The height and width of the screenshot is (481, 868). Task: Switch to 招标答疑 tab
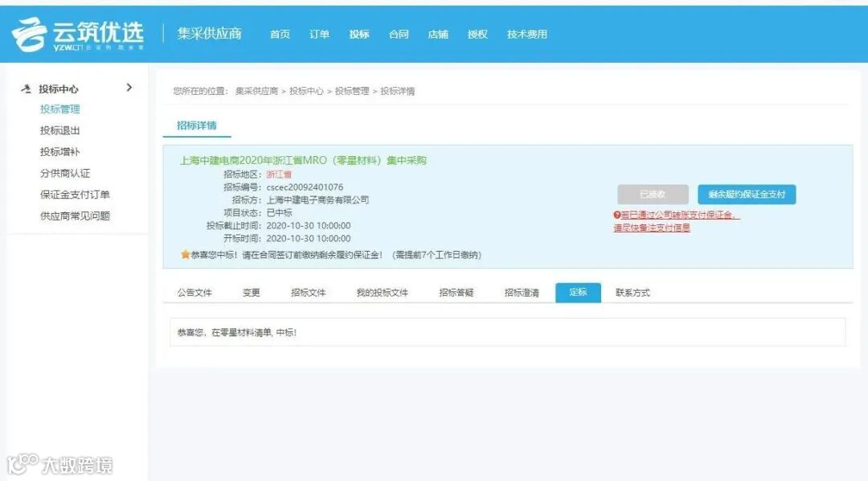click(x=457, y=293)
